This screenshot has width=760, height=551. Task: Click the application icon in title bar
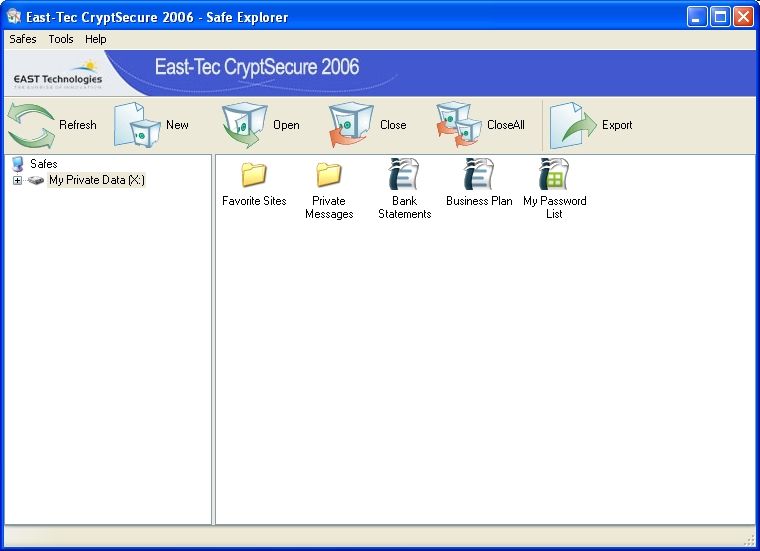tap(14, 17)
